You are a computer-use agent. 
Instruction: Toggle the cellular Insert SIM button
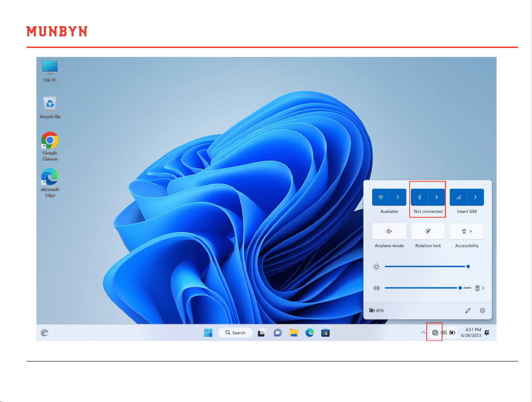[458, 197]
